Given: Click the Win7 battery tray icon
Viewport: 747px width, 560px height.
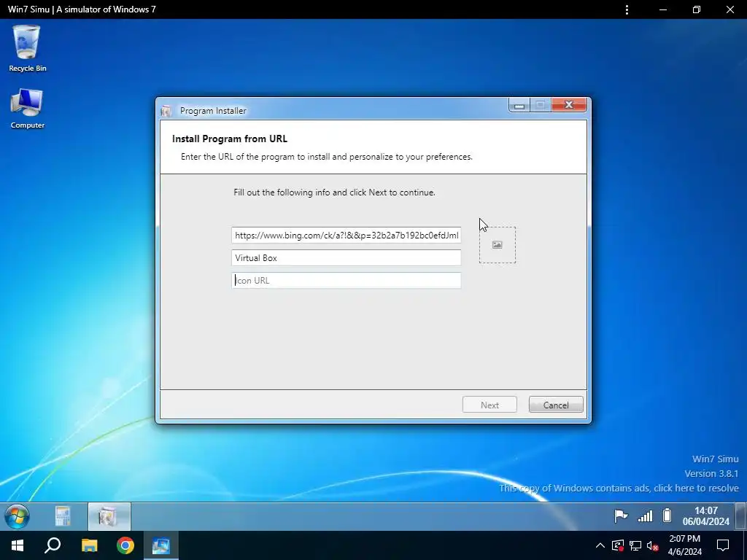Looking at the screenshot, I should 667,516.
